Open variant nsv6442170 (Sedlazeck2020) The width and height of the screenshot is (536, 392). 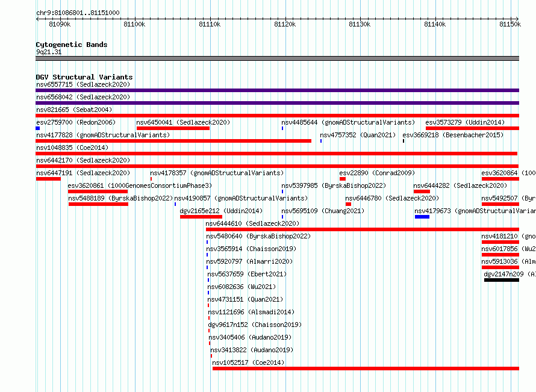tap(83, 160)
